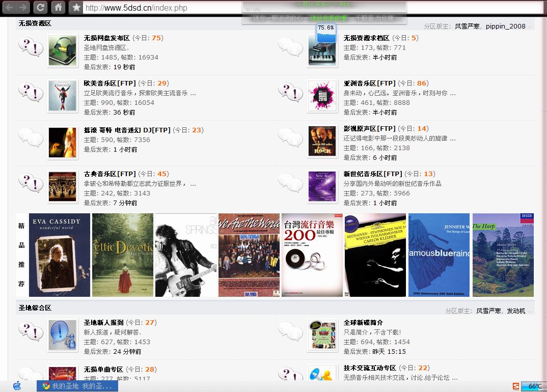Open the 无损资源求档区 forum link
This screenshot has width=547, height=392.
click(366, 38)
